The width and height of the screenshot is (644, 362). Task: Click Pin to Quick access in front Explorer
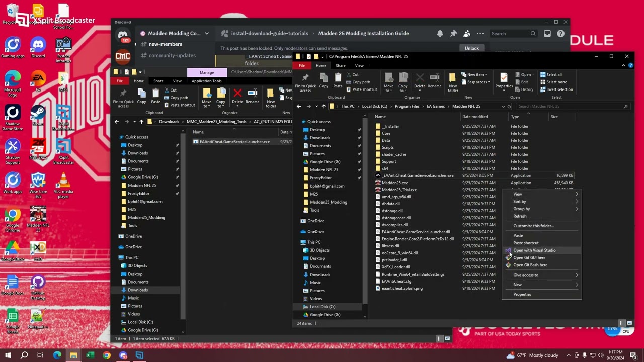coord(305,82)
